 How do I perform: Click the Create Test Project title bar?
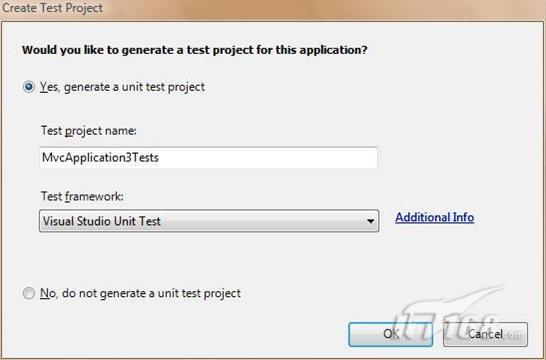(x=273, y=8)
